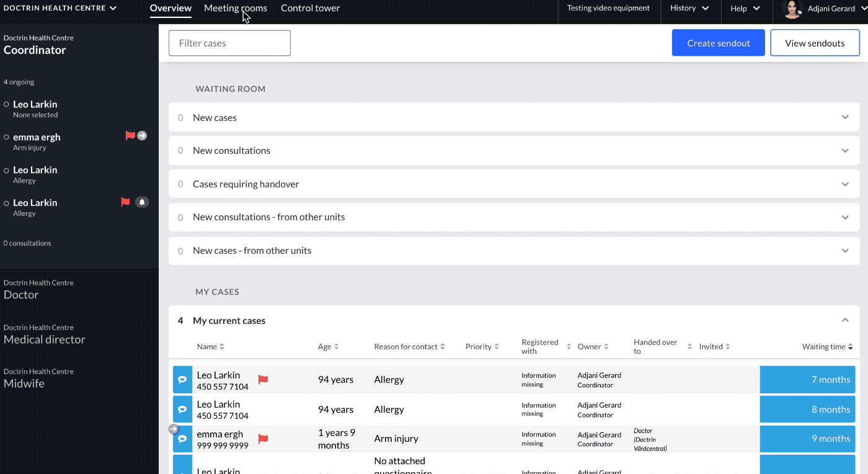Collapse My current cases section
Screen dimensions: 868x474
click(845, 320)
